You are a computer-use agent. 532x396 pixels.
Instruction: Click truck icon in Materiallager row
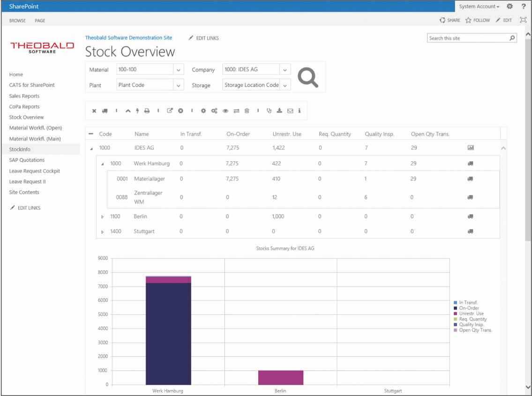[x=470, y=179]
